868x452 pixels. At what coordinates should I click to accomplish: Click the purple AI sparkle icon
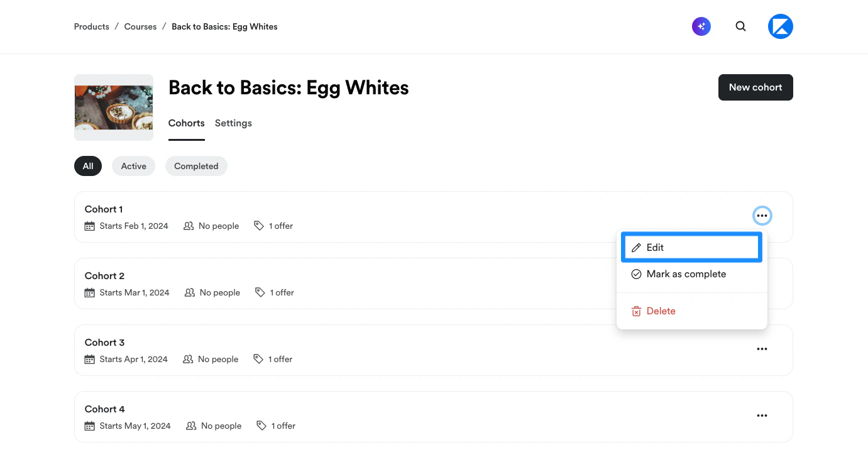(701, 26)
